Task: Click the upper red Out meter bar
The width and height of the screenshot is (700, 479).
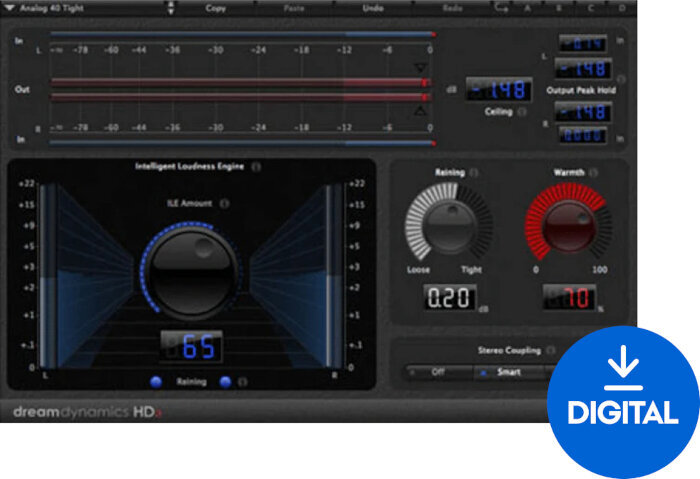Action: tap(240, 83)
